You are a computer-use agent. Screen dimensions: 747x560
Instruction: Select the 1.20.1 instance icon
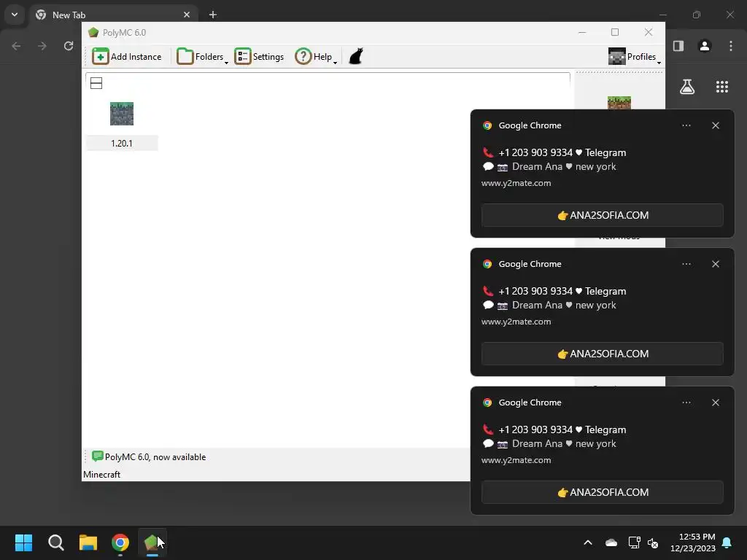122,114
